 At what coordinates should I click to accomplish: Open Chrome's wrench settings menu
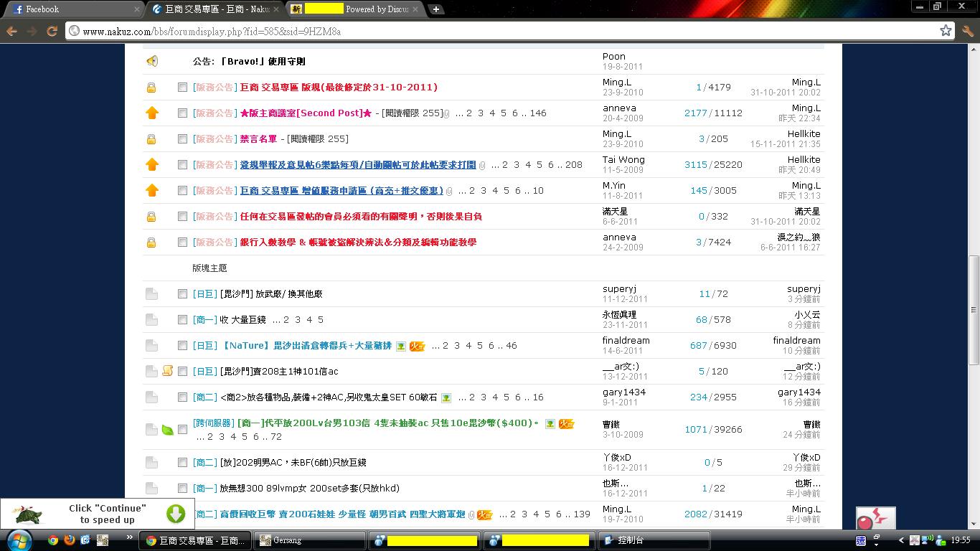click(x=968, y=31)
